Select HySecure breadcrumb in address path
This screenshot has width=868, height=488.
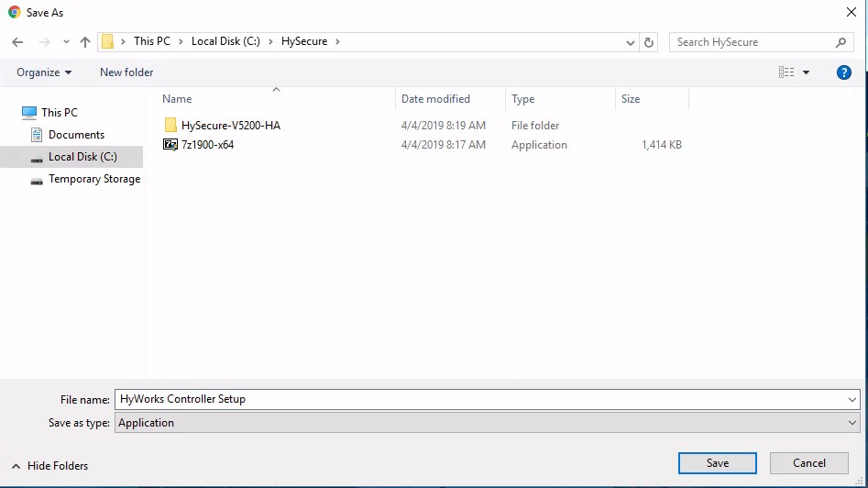(x=304, y=41)
